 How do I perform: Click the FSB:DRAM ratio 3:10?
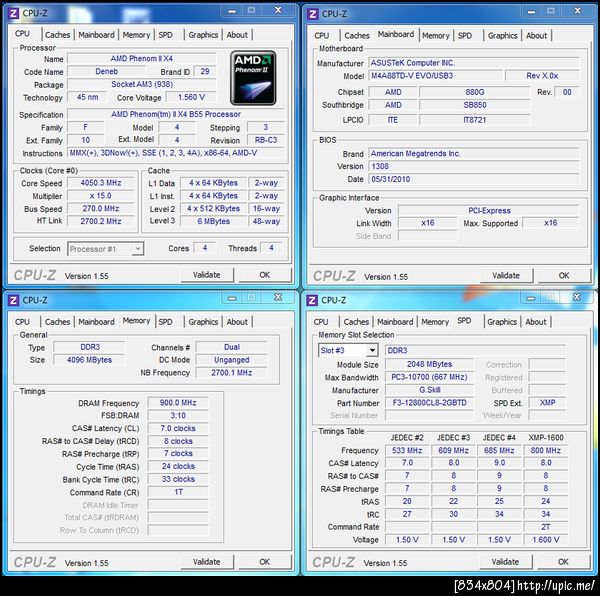[178, 416]
